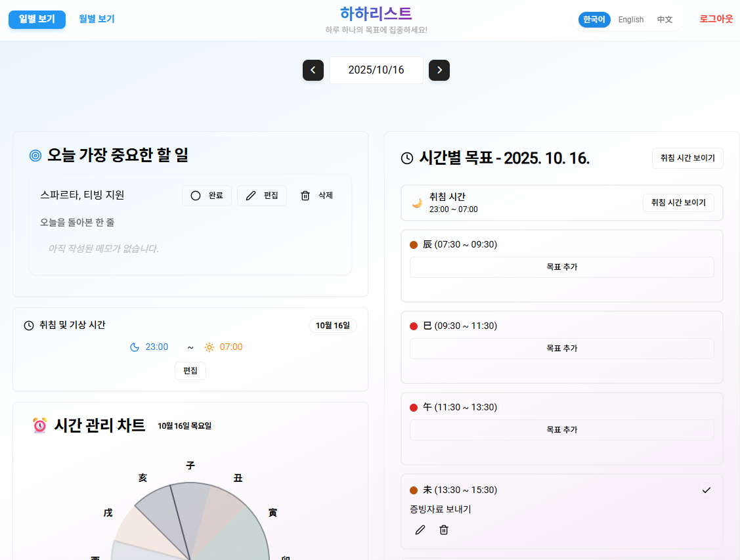Click the sun icon next to 07:00
The width and height of the screenshot is (740, 560).
pos(209,347)
